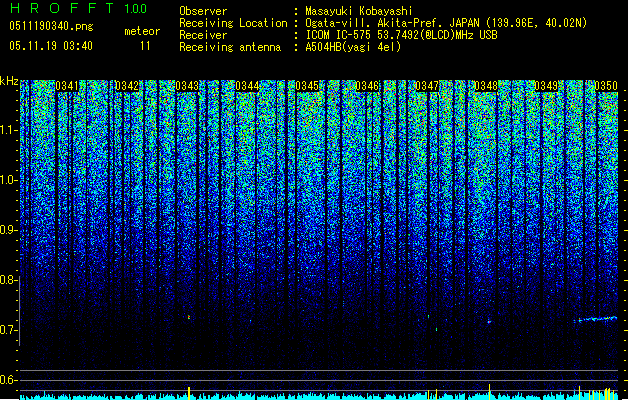Image resolution: width=629 pixels, height=400 pixels.
Task: Click the 0349 time marker
Action: (546, 86)
